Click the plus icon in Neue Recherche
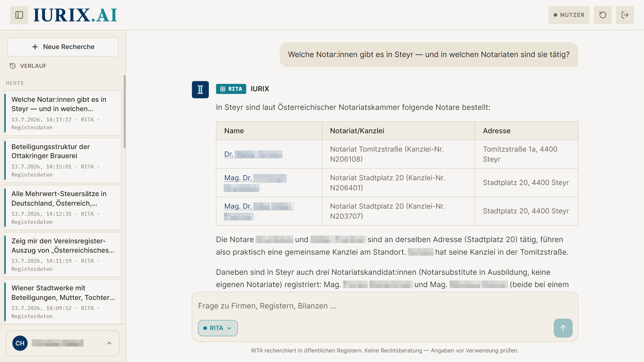This screenshot has width=644, height=362. (x=35, y=47)
